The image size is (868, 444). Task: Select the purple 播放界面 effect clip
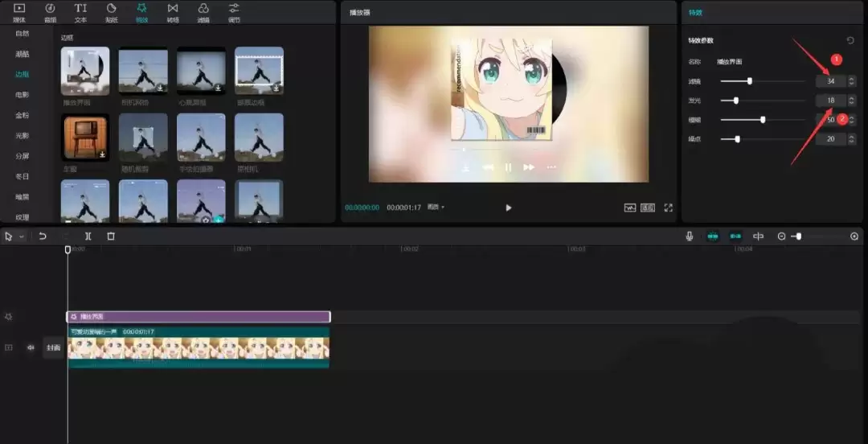click(199, 316)
